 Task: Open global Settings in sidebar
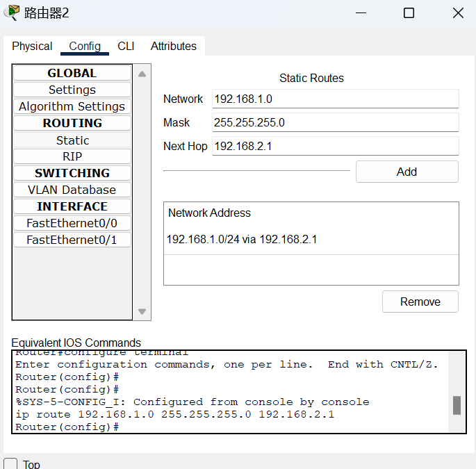(x=72, y=90)
